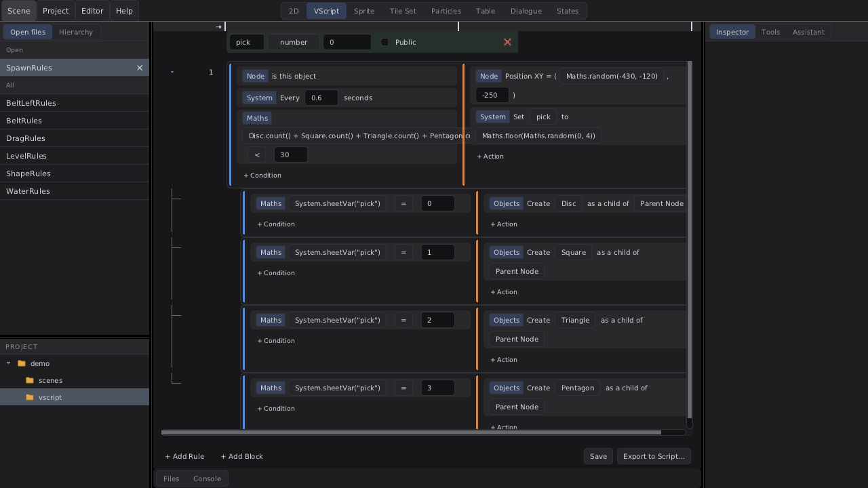Save the visual script

(598, 456)
